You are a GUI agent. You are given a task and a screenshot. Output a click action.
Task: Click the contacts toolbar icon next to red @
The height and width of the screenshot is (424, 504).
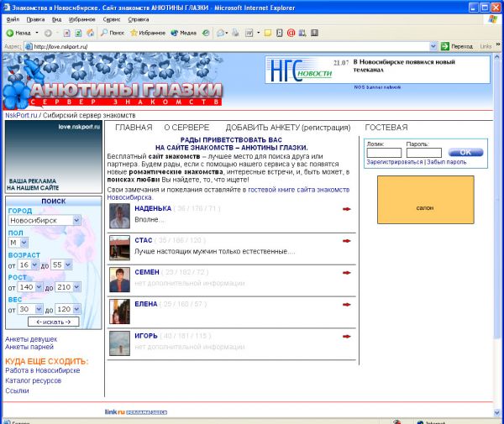[302, 33]
